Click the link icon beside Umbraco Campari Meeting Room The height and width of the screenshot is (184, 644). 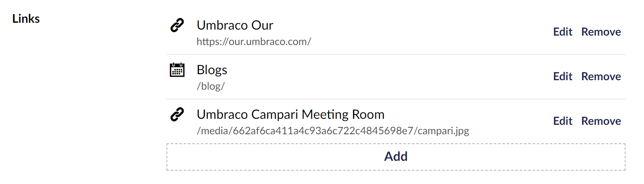tap(177, 115)
